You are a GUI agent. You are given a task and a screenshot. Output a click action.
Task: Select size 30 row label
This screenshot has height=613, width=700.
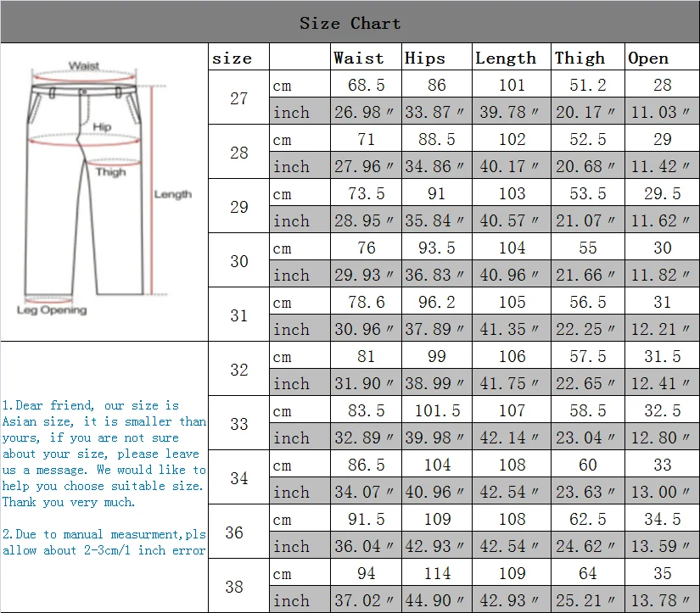[x=238, y=261]
